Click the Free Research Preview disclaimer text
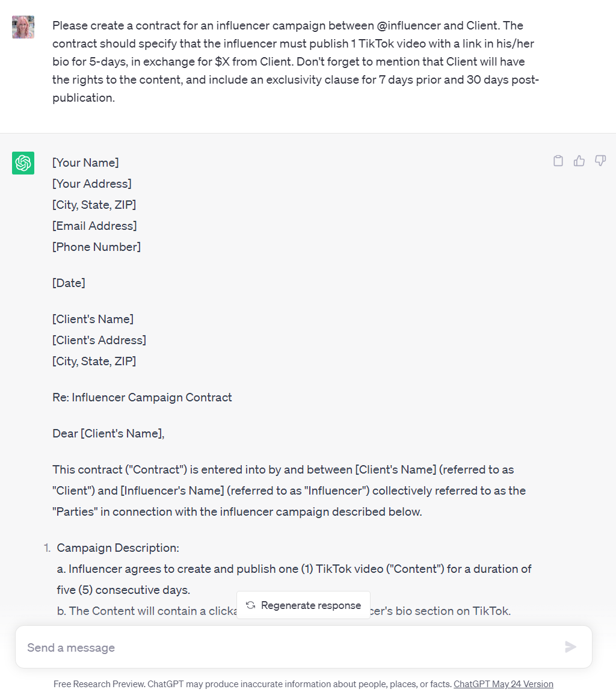Screen dimensions: 616x698 (253, 684)
